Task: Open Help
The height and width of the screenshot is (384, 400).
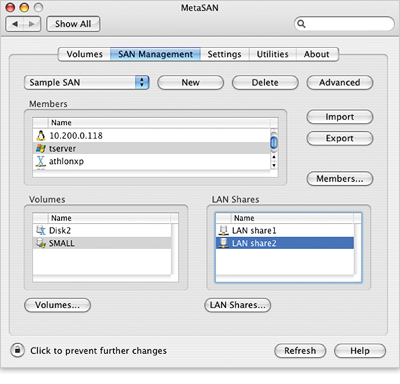Action: (360, 351)
